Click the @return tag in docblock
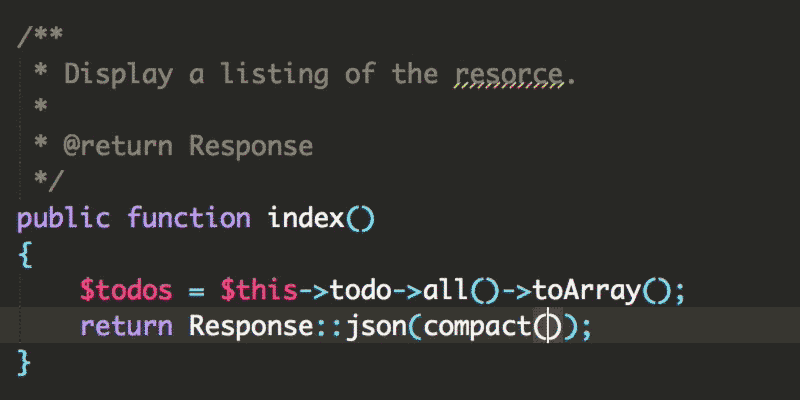Viewport: 800px width, 400px height. coord(118,146)
